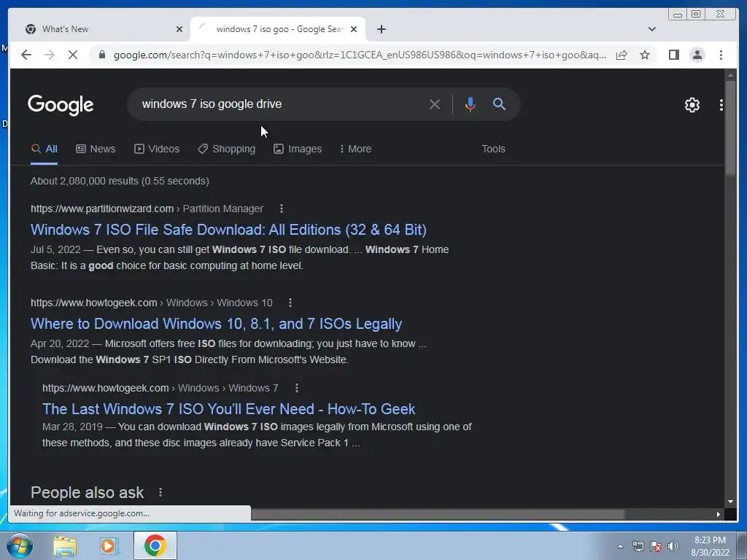Select the All results tab
747x560 pixels.
coord(44,149)
